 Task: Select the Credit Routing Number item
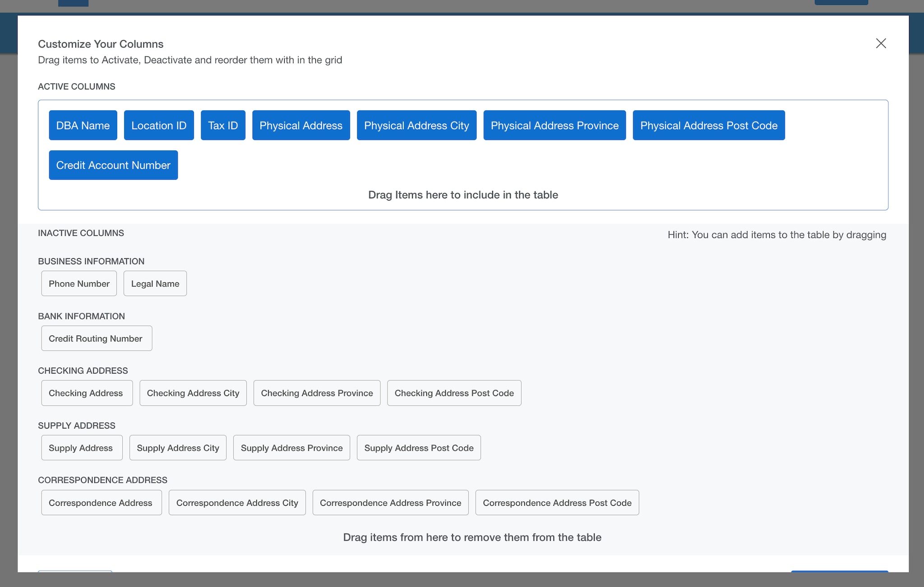96,338
